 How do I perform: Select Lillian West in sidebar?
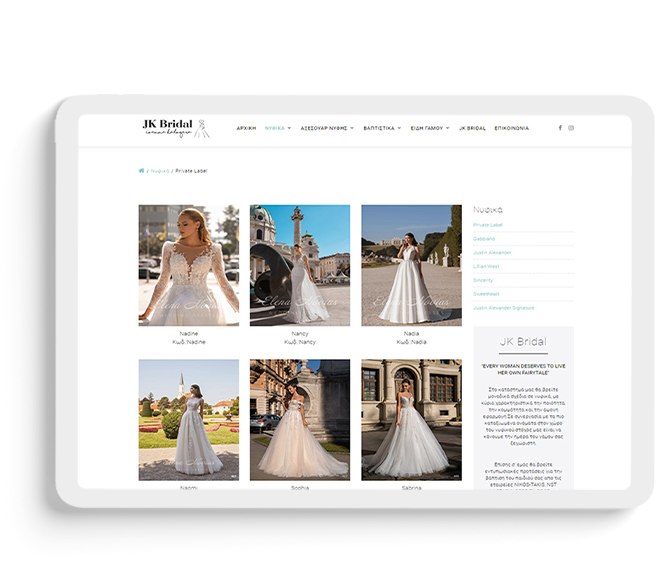coord(486,266)
